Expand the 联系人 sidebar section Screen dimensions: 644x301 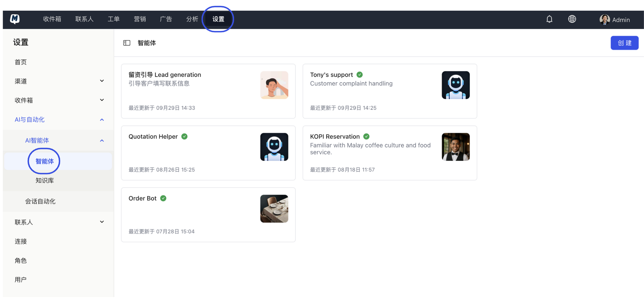[102, 222]
